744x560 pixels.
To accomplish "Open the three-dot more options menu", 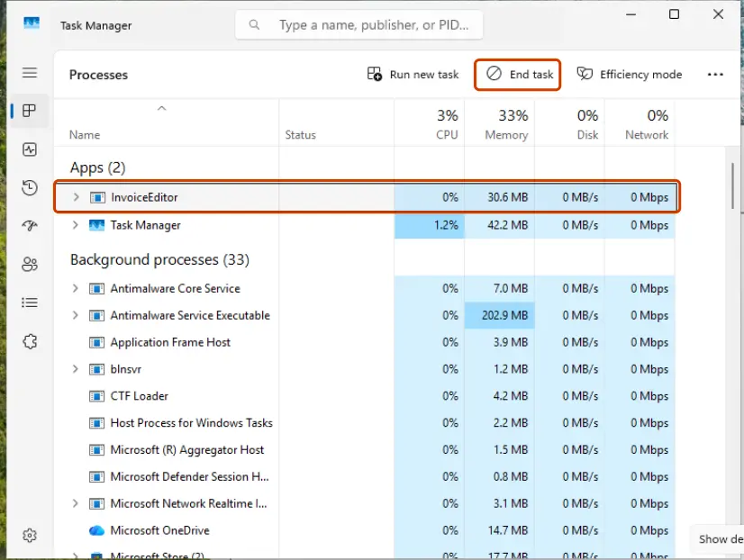I will click(x=715, y=75).
